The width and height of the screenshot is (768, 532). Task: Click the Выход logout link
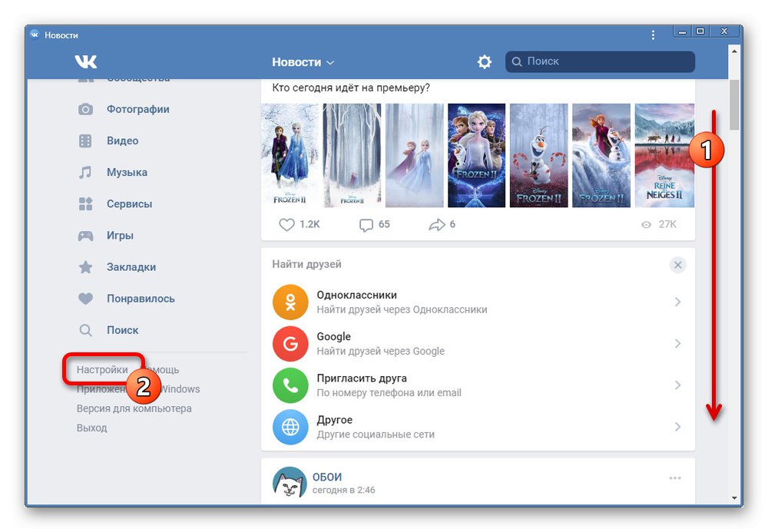tap(91, 428)
